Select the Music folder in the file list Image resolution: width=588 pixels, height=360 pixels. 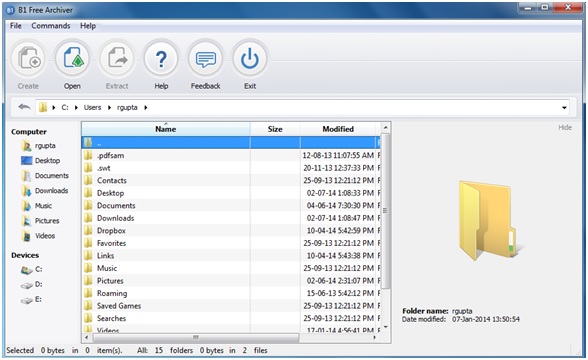tap(231, 268)
